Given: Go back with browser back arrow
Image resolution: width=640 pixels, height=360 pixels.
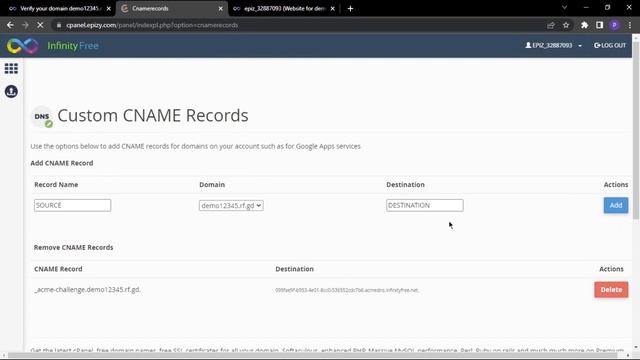Looking at the screenshot, I should click(x=10, y=25).
